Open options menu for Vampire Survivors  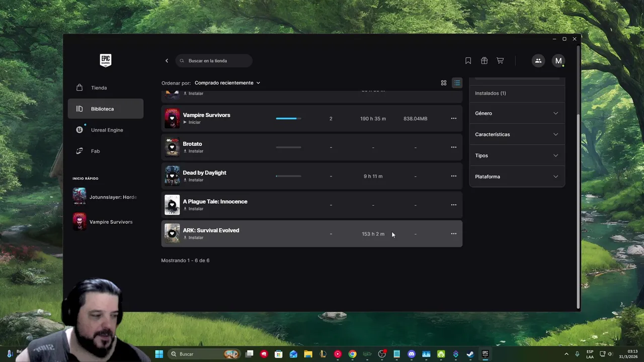coord(454,119)
